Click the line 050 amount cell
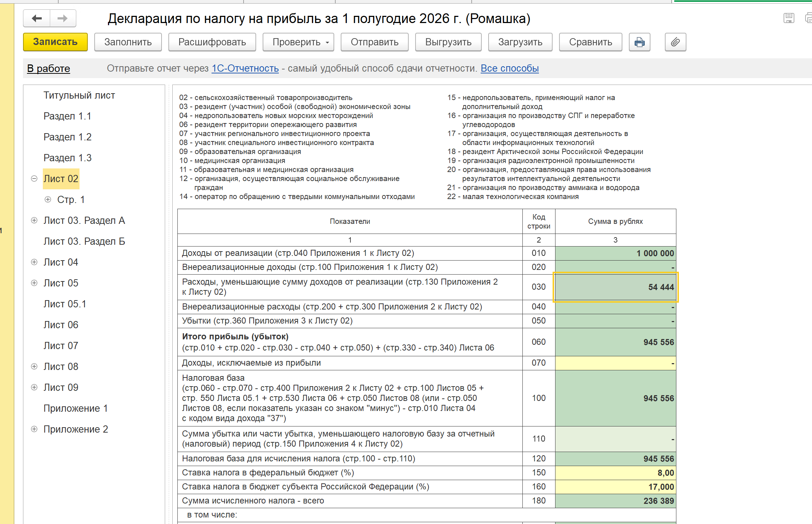The height and width of the screenshot is (524, 812). (x=616, y=321)
